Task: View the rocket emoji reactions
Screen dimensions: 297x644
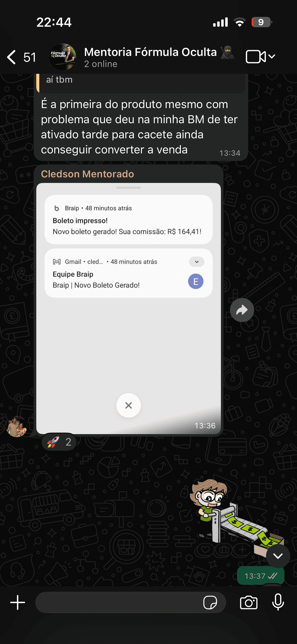Action: coord(59,442)
